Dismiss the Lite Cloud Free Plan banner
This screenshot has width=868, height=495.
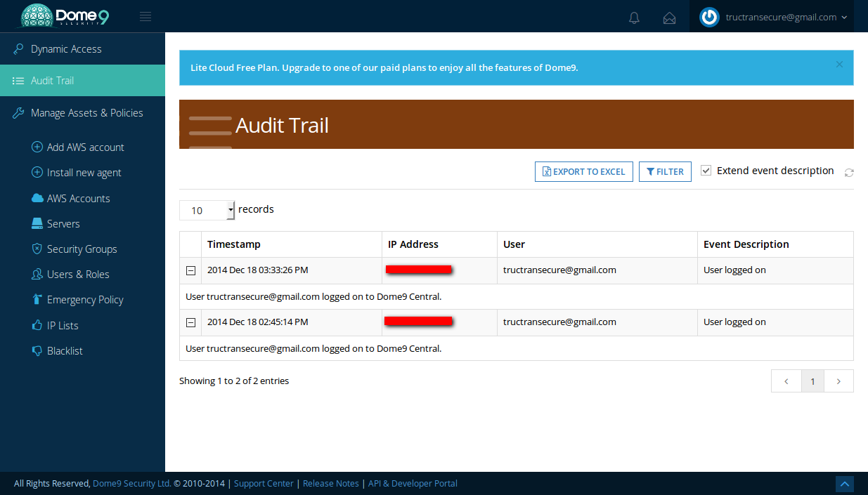[x=839, y=64]
